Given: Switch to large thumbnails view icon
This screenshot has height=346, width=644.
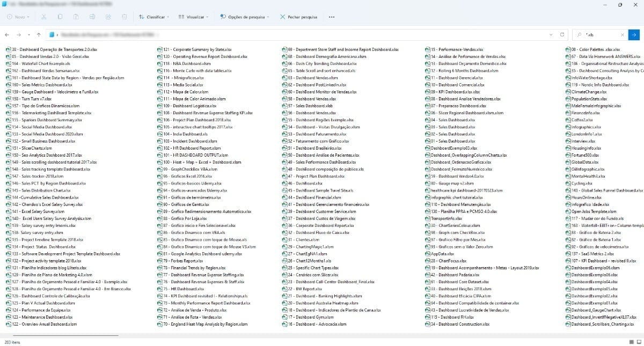Looking at the screenshot, I should [639, 342].
